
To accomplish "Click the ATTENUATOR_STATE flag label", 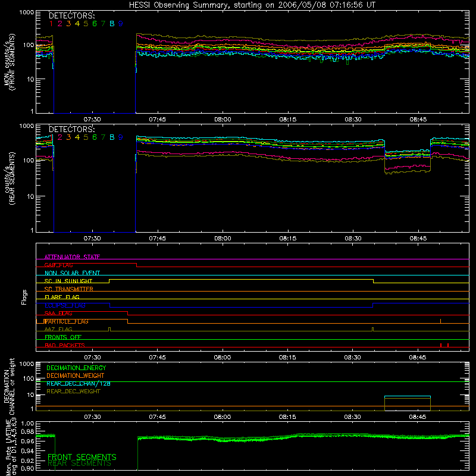I will click(x=72, y=257).
